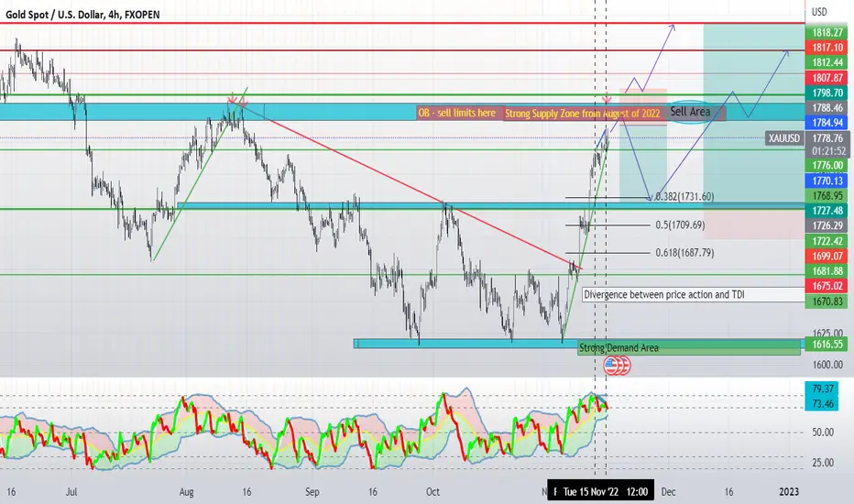854x504 pixels.
Task: Click the 2023 label on time axis
Action: pos(789,492)
